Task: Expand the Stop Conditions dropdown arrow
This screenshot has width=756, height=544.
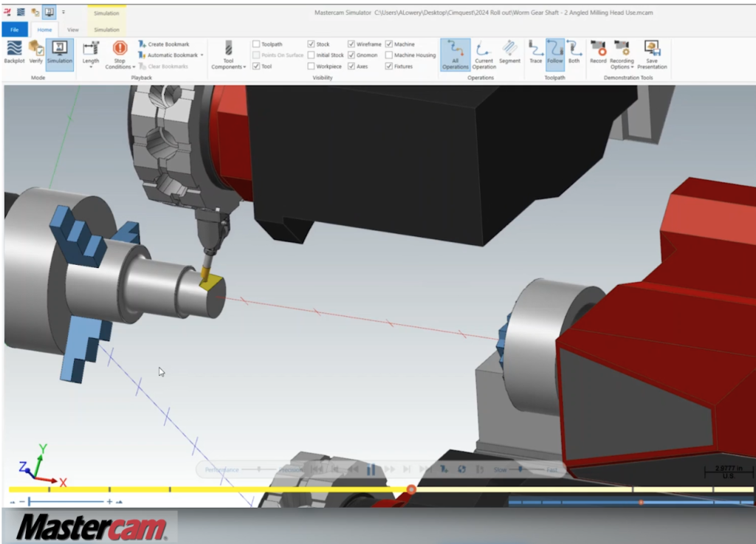Action: pos(134,67)
